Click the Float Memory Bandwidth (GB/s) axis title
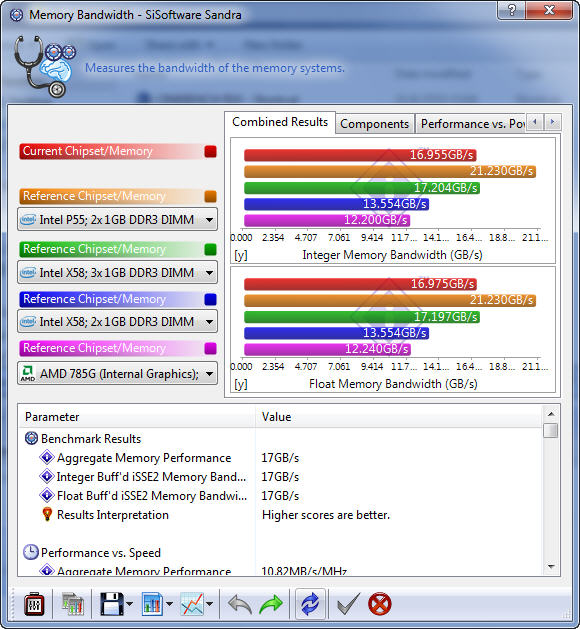The height and width of the screenshot is (629, 580). point(393,384)
